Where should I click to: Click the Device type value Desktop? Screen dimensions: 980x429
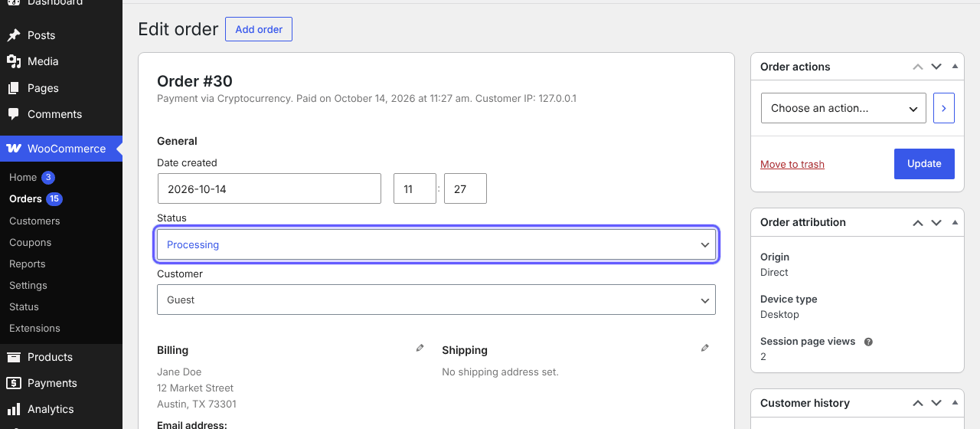tap(779, 314)
